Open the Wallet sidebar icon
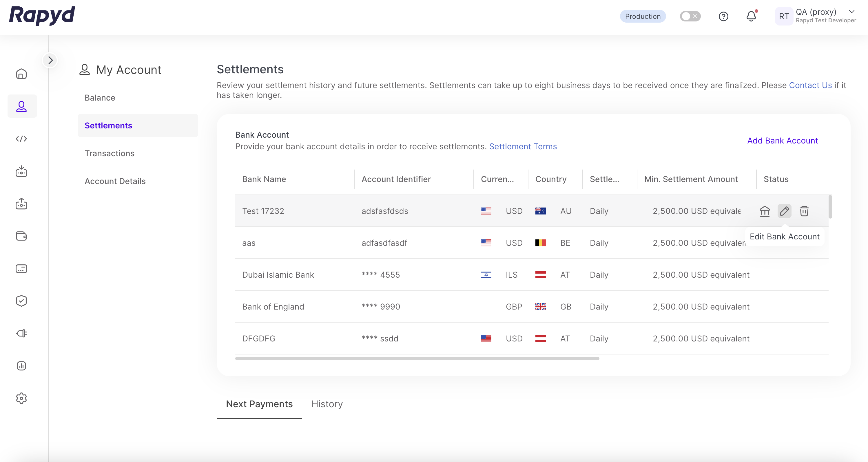This screenshot has height=462, width=868. coord(21,236)
